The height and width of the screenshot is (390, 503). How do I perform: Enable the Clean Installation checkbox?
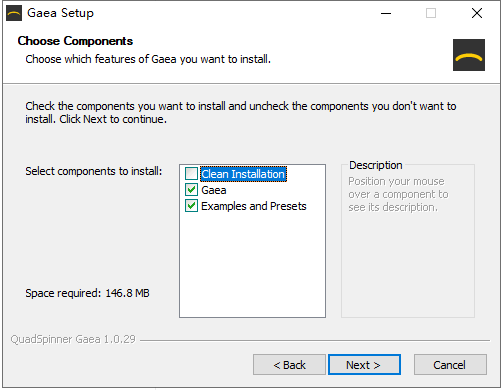191,174
